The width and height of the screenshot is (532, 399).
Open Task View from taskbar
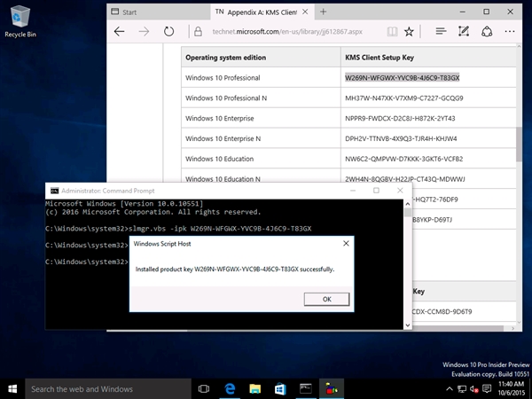pyautogui.click(x=204, y=388)
